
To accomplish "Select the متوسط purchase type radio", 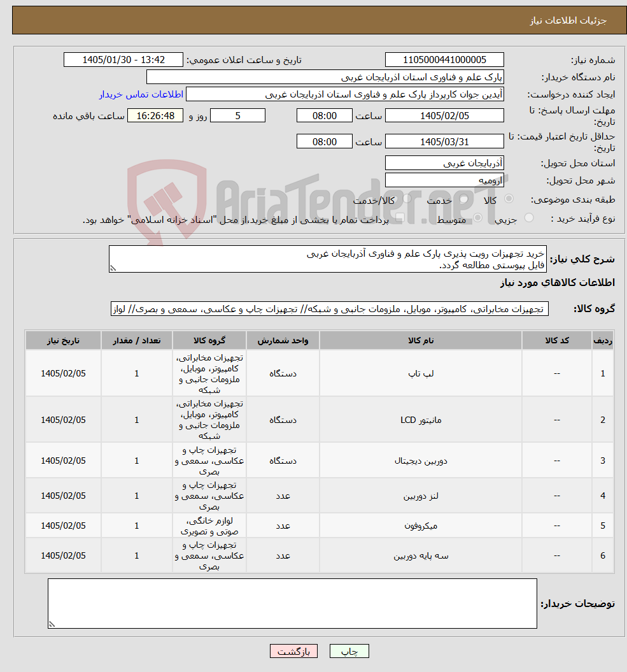I will click(x=477, y=218).
